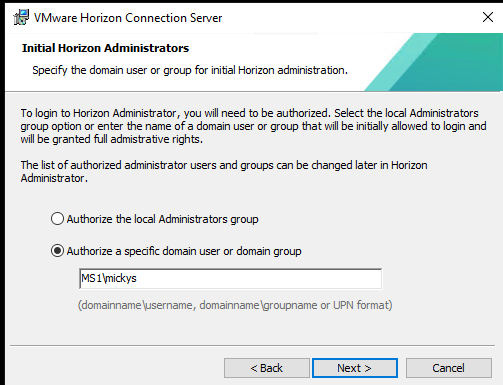The height and width of the screenshot is (385, 503).
Task: Click the 'To login to Horizon Administrator' paragraph
Action: pos(253,126)
